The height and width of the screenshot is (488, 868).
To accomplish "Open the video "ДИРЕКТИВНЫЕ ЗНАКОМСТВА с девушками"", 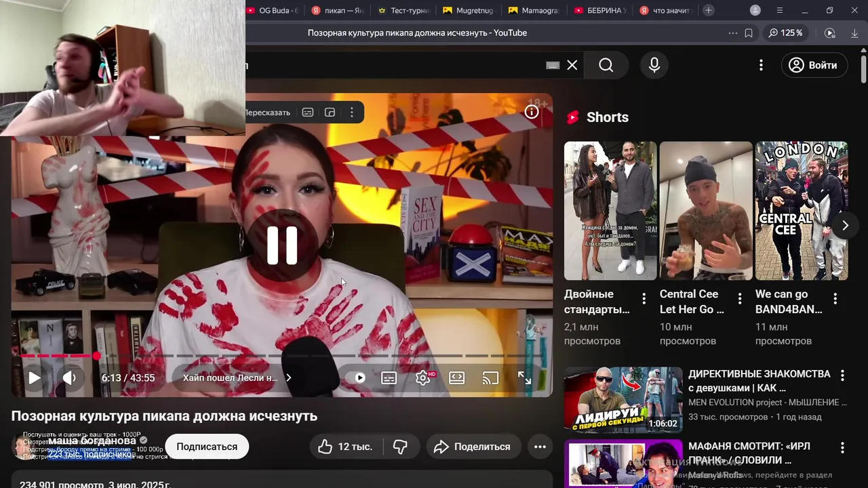I will (759, 381).
